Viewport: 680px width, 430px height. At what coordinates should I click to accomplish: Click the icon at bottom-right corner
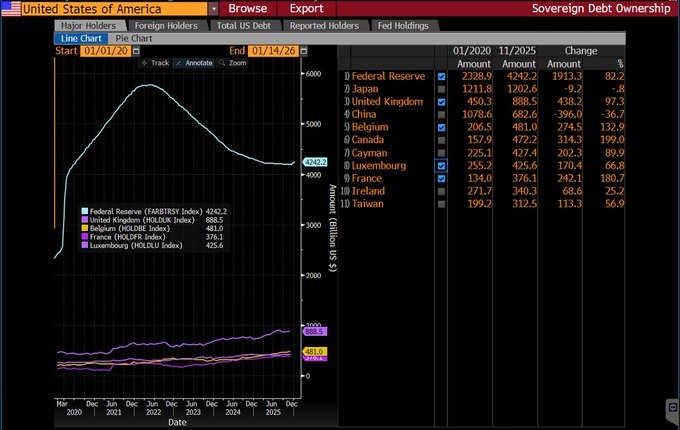pyautogui.click(x=671, y=409)
